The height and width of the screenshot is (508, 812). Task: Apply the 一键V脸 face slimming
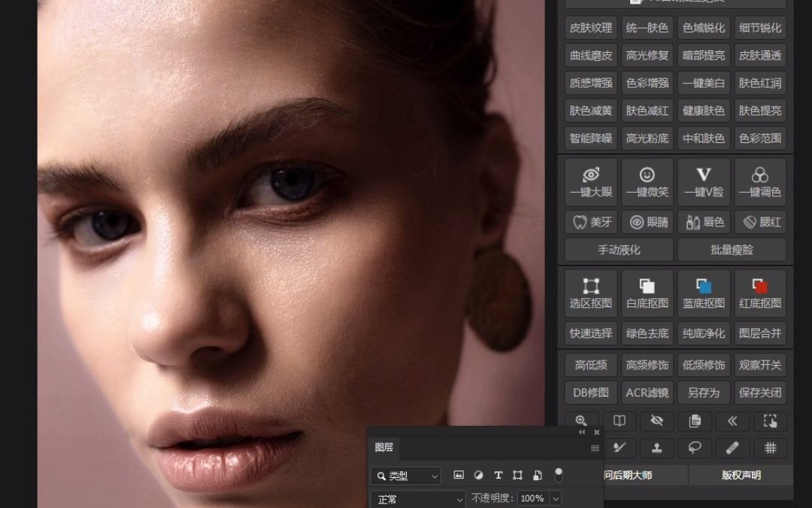coord(704,182)
